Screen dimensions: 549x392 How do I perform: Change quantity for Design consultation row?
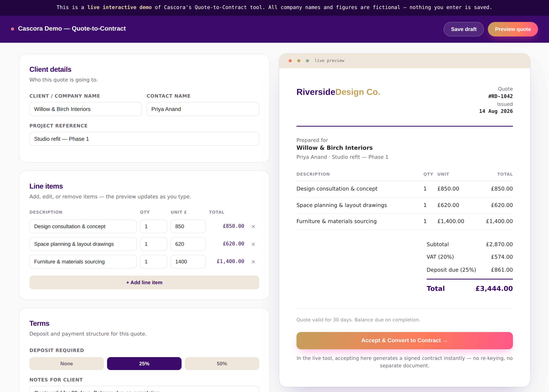pos(154,226)
